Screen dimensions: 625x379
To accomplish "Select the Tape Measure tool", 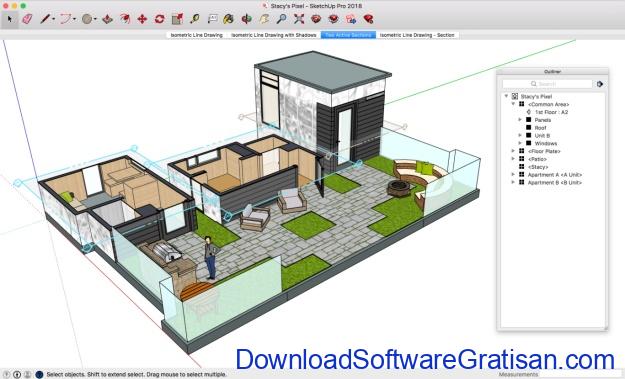I will pos(195,19).
